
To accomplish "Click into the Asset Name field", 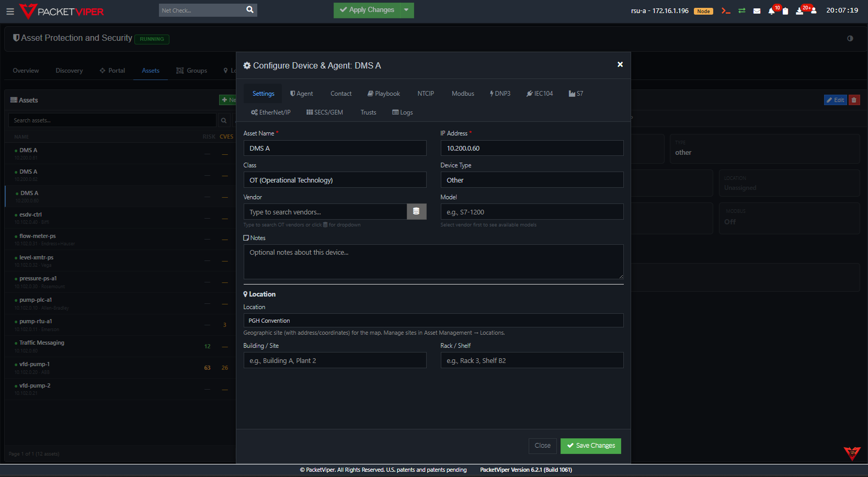I will pos(335,148).
